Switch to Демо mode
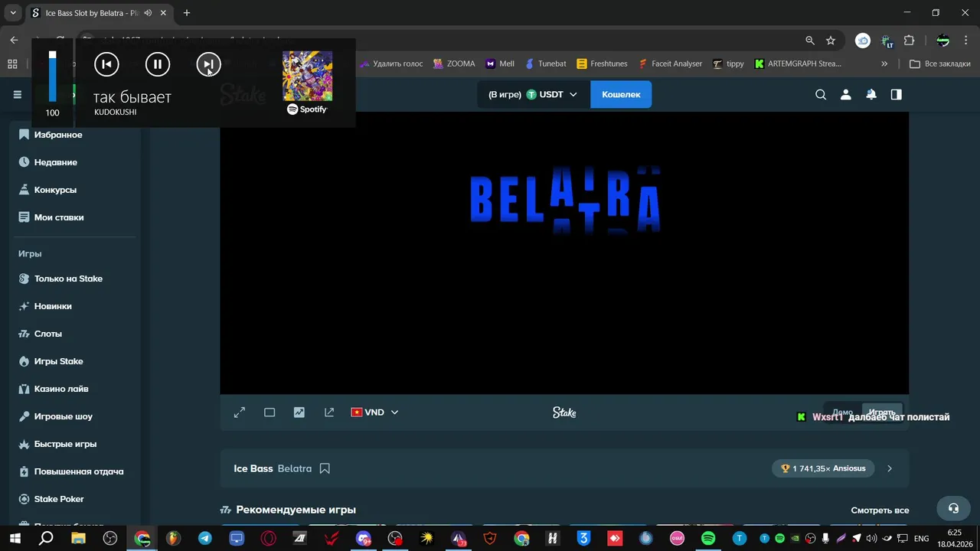 coord(842,412)
